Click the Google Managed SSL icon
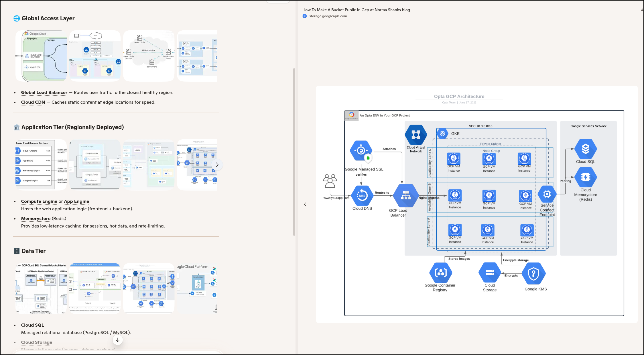The image size is (644, 355). pyautogui.click(x=361, y=151)
